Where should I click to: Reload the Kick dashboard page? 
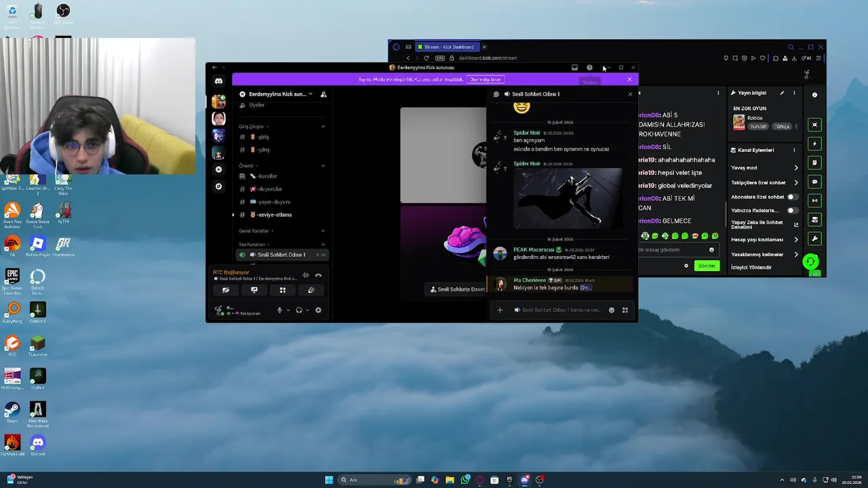pos(426,58)
